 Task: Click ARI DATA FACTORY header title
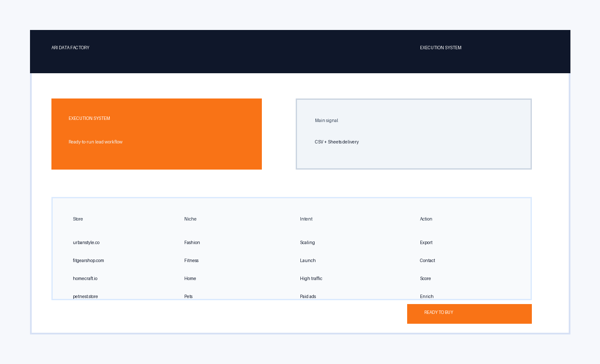click(x=70, y=48)
